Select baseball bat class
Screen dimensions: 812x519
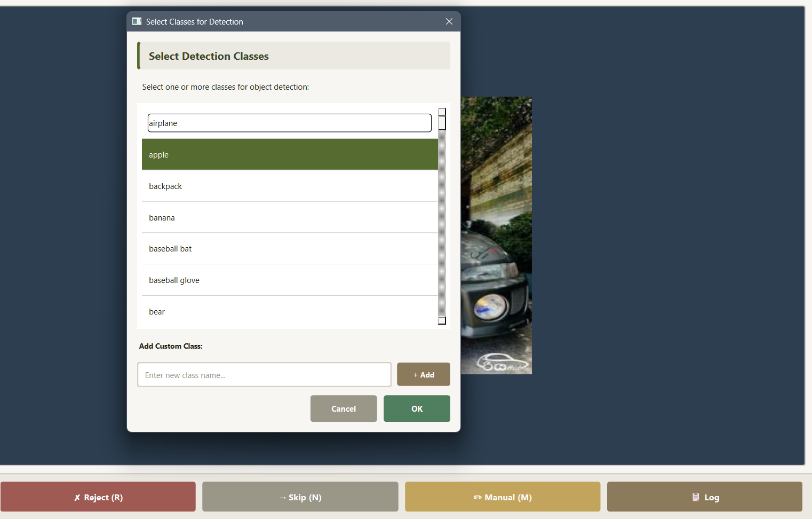coord(290,249)
